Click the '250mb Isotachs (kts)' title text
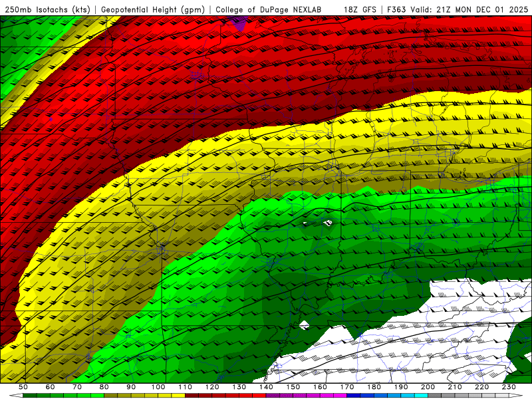This screenshot has height=399, width=532. click(x=47, y=9)
